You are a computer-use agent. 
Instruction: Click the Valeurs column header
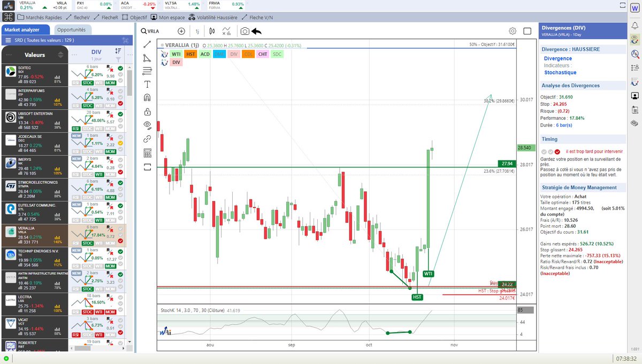35,55
